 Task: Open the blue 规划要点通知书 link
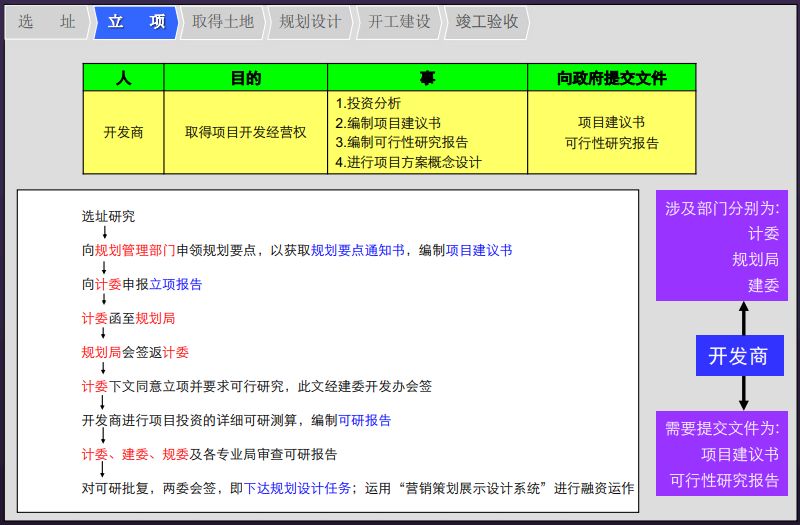(357, 251)
